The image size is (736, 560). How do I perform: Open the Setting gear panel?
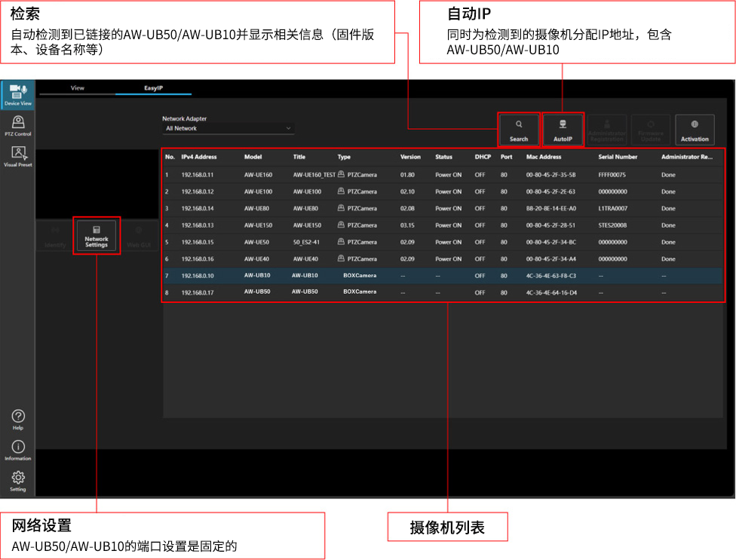point(18,481)
